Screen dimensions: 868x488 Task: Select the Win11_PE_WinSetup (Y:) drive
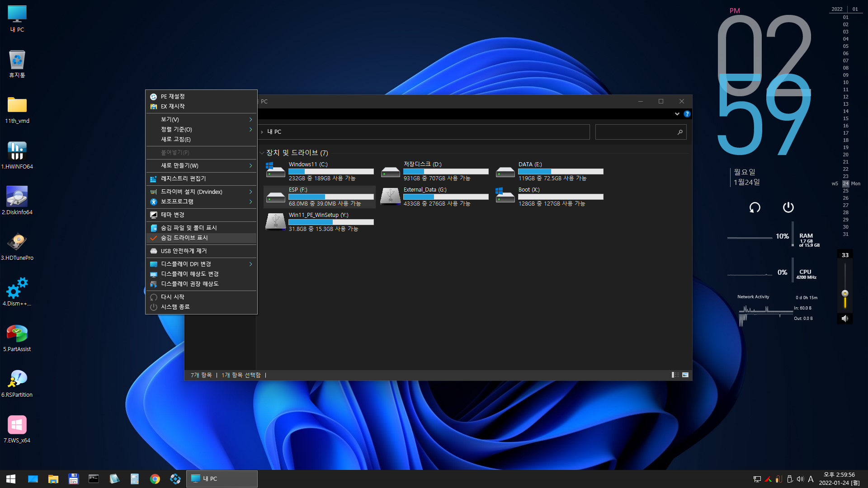click(x=320, y=222)
